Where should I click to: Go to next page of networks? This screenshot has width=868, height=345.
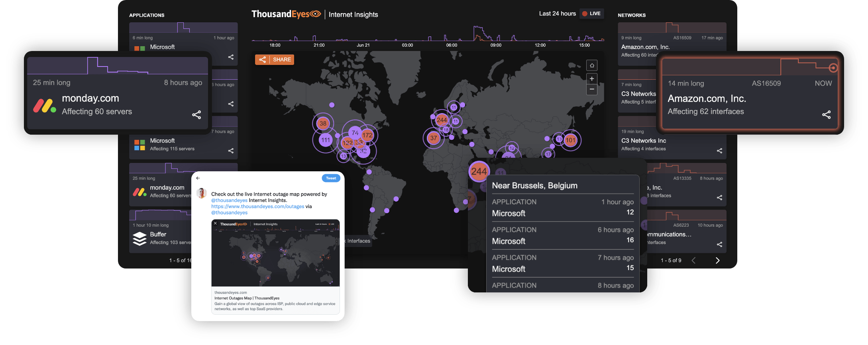pyautogui.click(x=717, y=261)
